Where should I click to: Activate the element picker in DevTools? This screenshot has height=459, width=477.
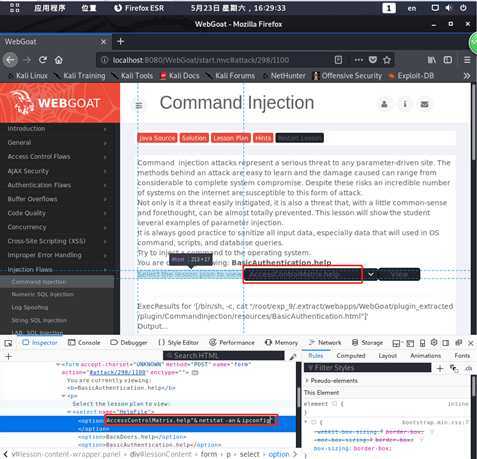tap(8, 343)
